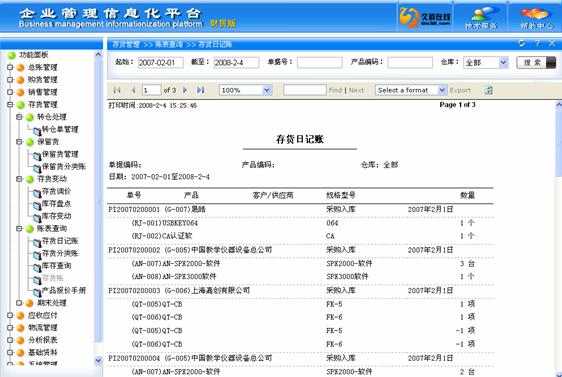The height and width of the screenshot is (377, 562).
Task: Open 保留货管理 in the tree
Action: pos(60,154)
